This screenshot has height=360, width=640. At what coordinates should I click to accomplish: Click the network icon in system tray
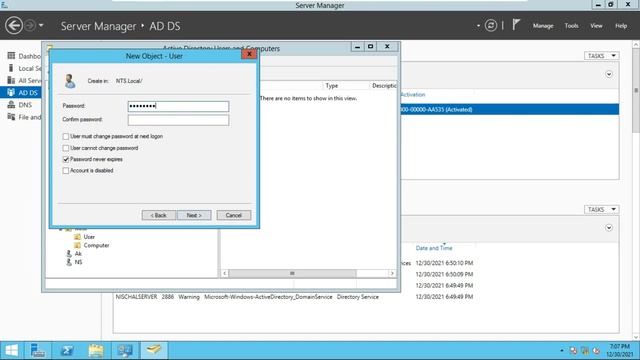click(585, 351)
